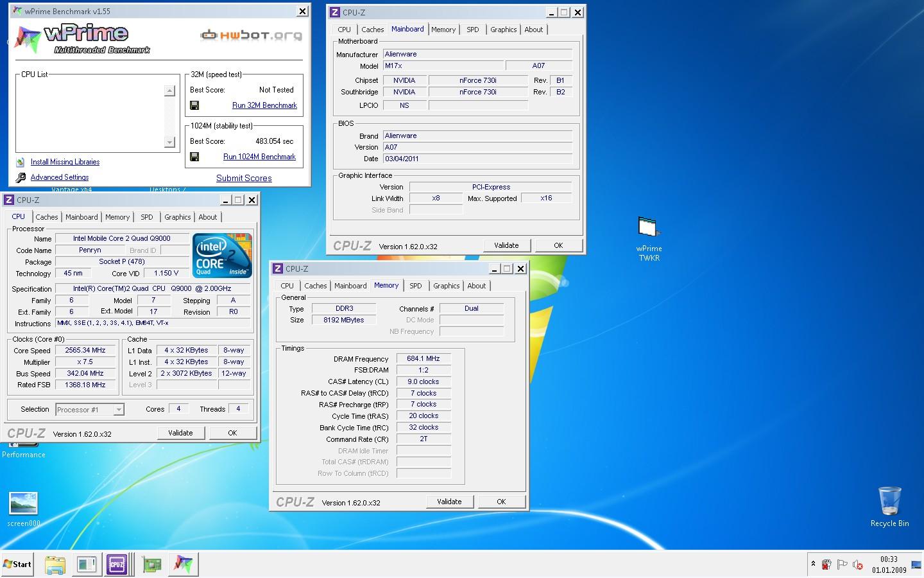
Task: Switch to Memory tab in CPU window
Action: tap(117, 217)
